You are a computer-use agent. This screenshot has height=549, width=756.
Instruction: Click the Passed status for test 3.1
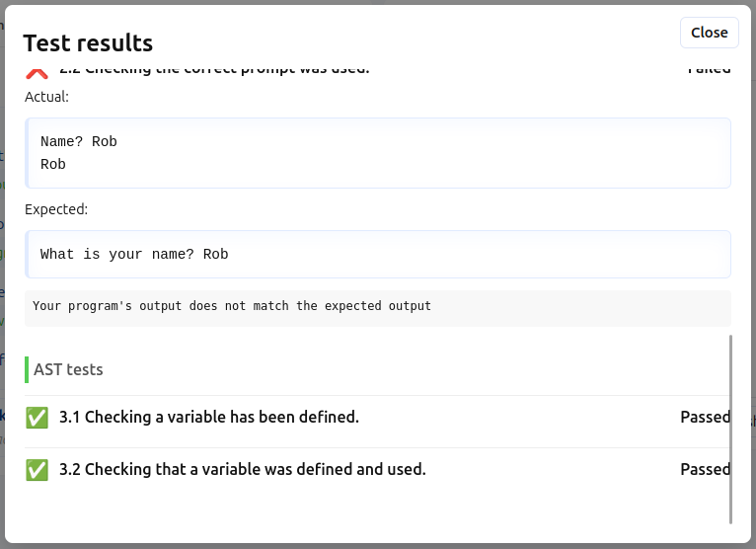click(705, 417)
